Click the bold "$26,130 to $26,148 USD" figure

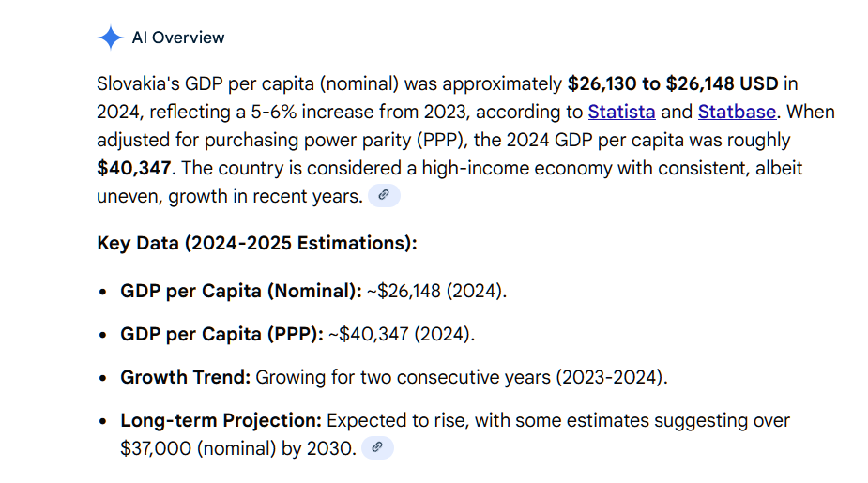click(673, 84)
